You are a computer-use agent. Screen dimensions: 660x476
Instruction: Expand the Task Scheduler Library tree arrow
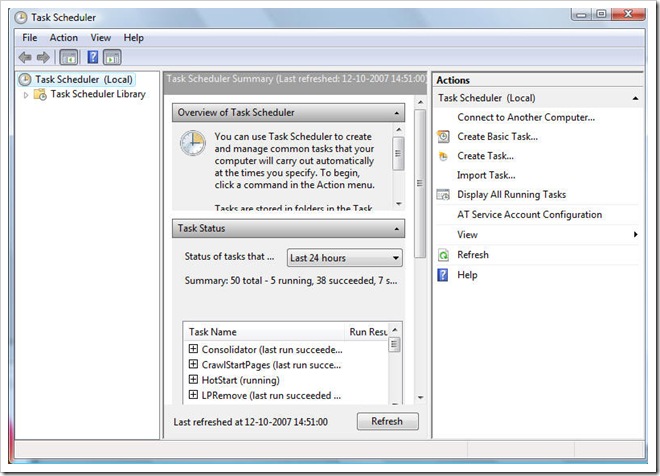(x=26, y=95)
